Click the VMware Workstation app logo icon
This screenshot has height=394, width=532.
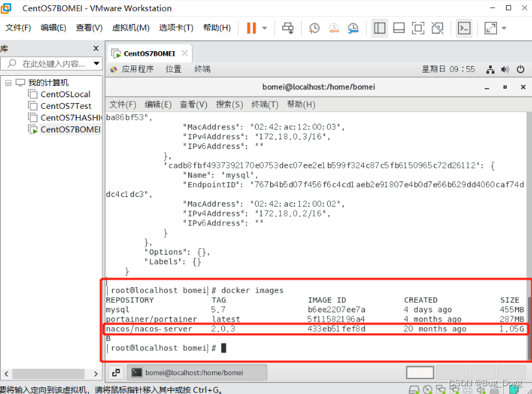pos(6,8)
